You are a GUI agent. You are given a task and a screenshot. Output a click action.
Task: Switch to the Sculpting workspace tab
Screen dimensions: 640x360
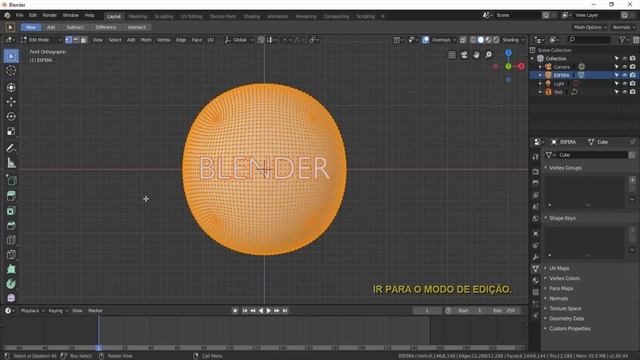(x=164, y=16)
